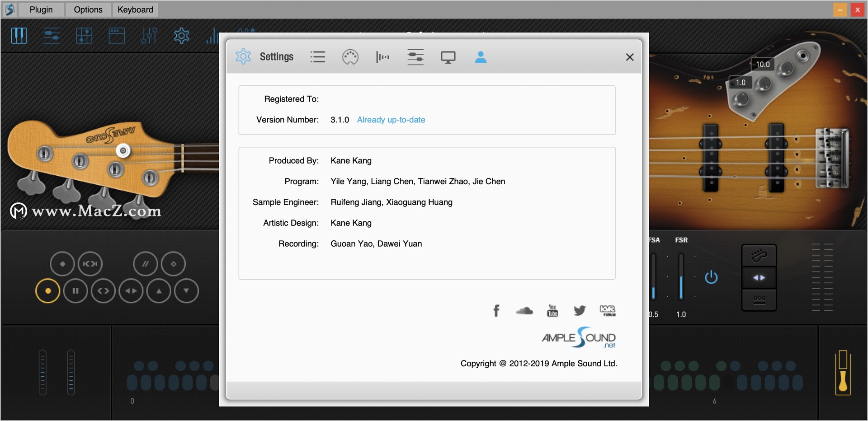
Task: Click the hollow diamond articulation button
Action: pyautogui.click(x=173, y=264)
